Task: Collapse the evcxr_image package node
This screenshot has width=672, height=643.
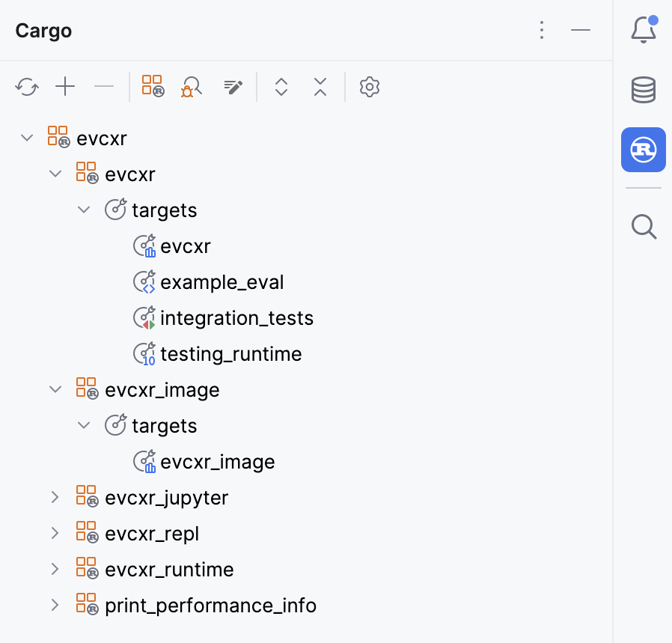Action: (x=55, y=389)
